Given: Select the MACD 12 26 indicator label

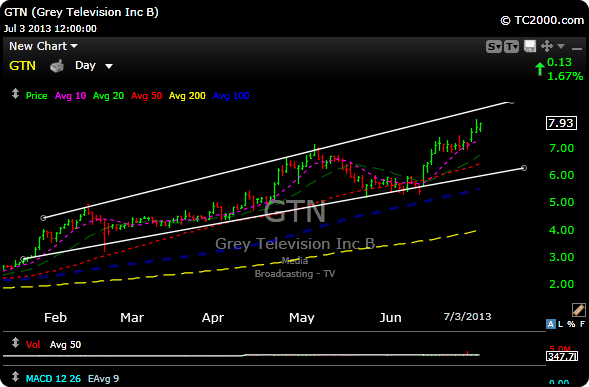Looking at the screenshot, I should coord(53,378).
